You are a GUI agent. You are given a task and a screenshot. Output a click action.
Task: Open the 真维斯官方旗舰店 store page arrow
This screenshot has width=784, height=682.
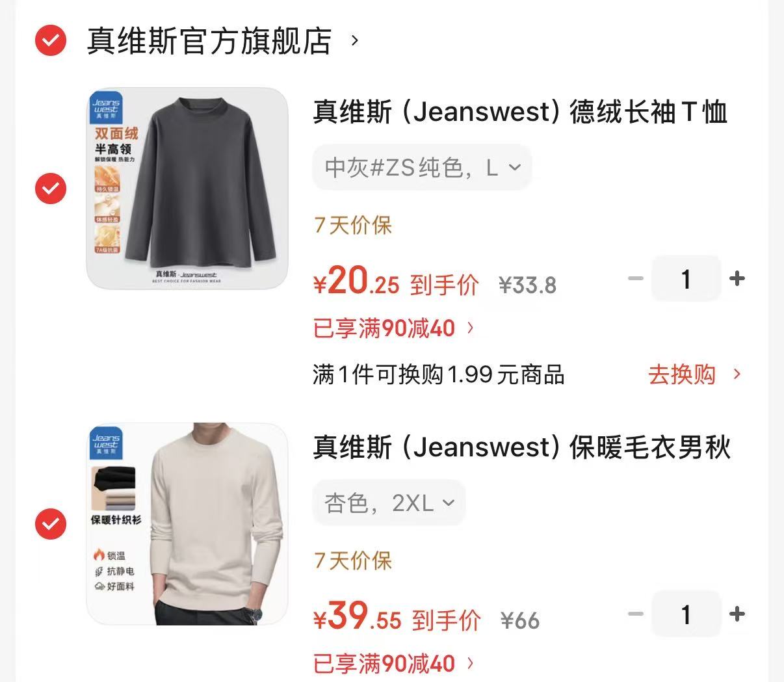(354, 41)
